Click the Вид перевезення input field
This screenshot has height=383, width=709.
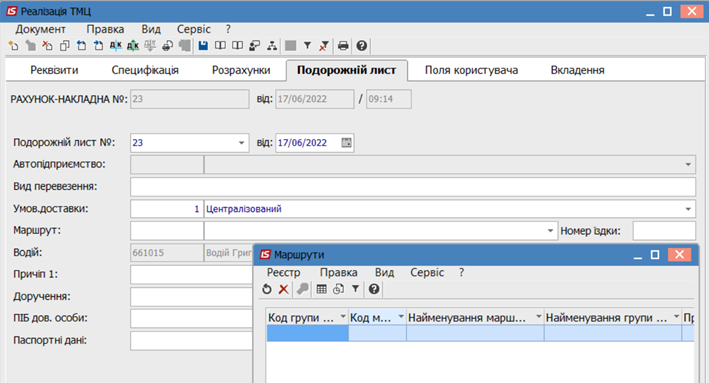[413, 187]
